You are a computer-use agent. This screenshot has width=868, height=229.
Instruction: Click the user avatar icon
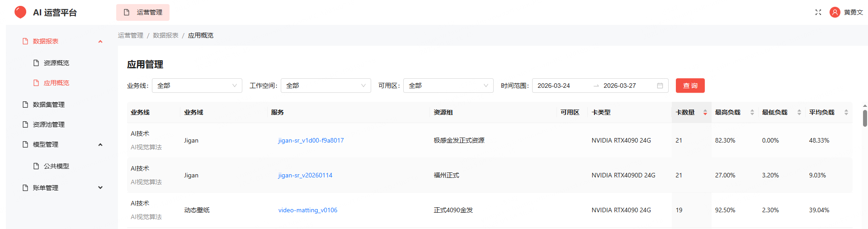[x=835, y=12]
